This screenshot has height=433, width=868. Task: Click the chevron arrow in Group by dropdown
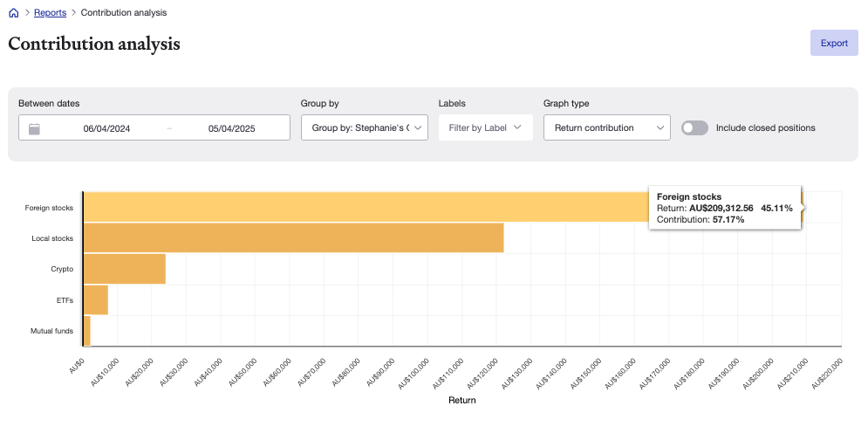418,128
